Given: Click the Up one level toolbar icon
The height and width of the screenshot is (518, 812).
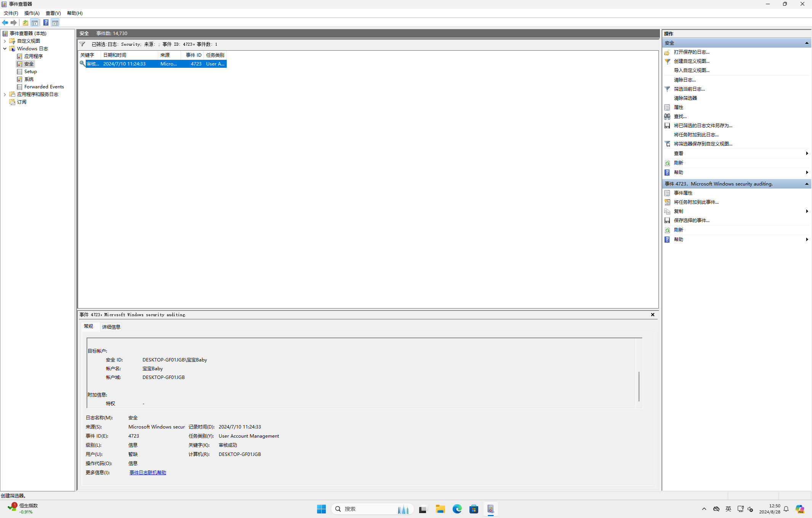Looking at the screenshot, I should pos(26,23).
